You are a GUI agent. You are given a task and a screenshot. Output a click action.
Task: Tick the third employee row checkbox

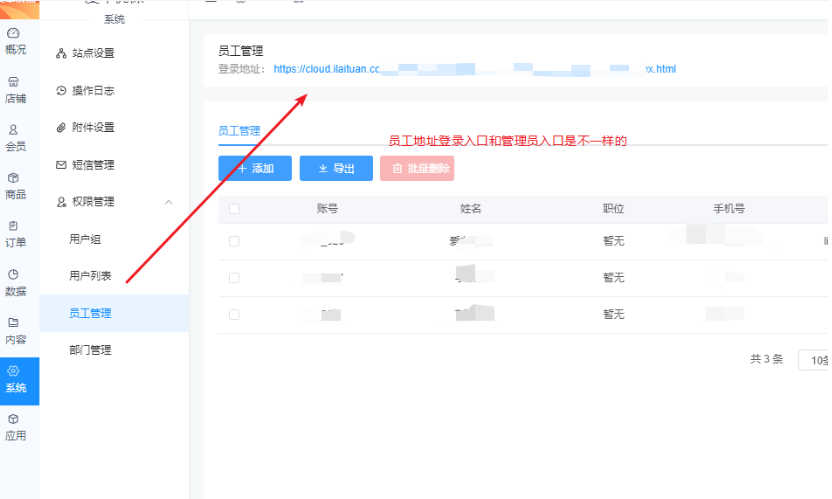(x=234, y=315)
